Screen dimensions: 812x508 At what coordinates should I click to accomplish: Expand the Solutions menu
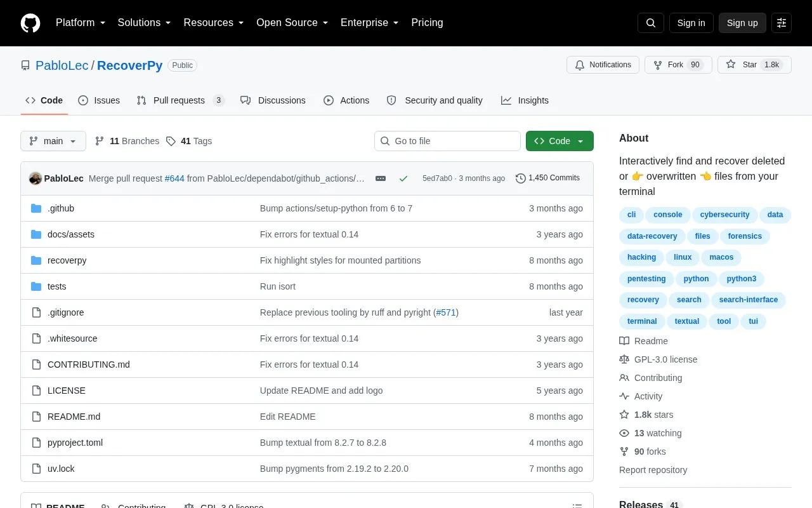[x=144, y=23]
